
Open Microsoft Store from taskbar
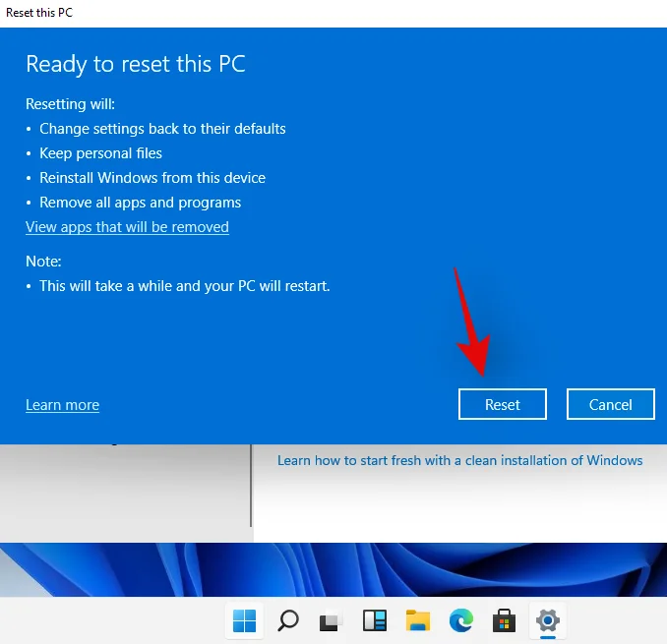[x=504, y=620]
